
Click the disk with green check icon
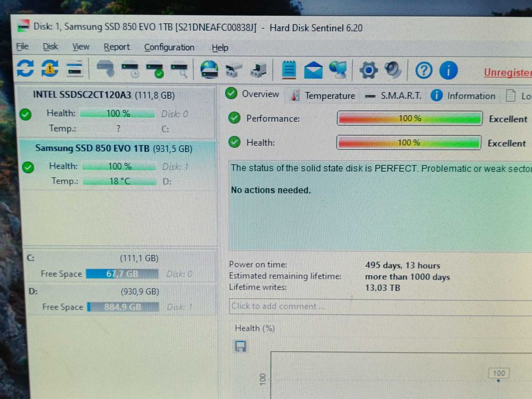(x=155, y=70)
